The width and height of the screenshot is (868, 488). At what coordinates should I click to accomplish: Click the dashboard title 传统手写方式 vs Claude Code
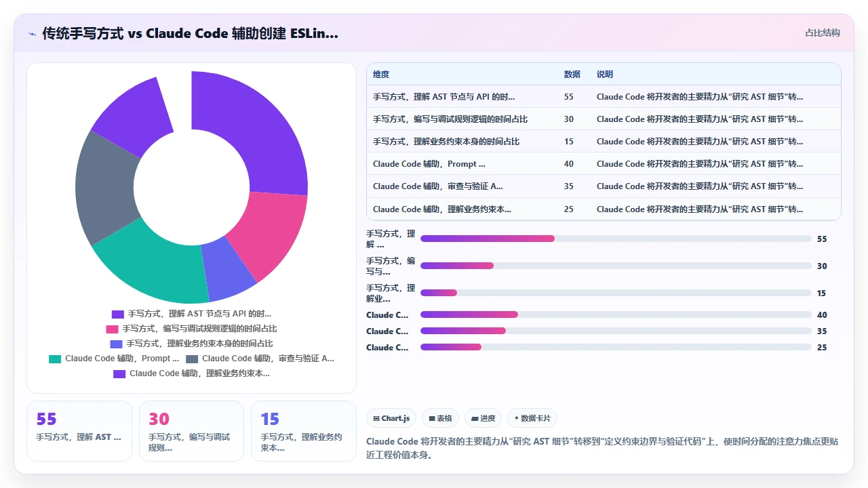[x=191, y=33]
